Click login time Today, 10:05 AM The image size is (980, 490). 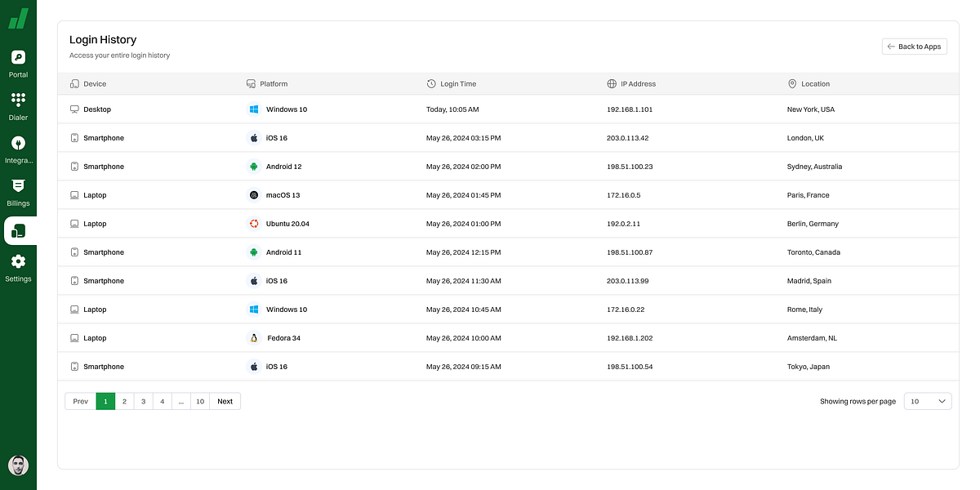pos(452,109)
